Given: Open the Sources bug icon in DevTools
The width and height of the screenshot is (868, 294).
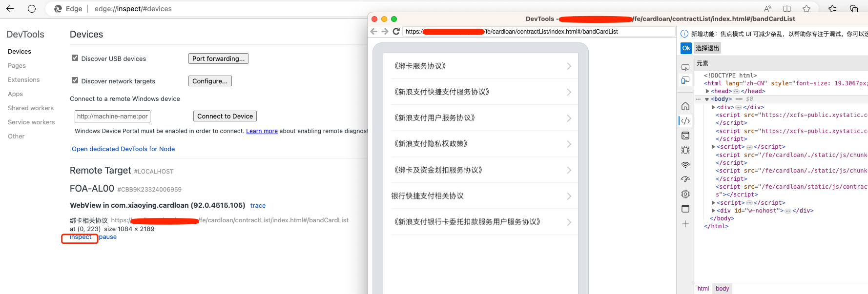Looking at the screenshot, I should (685, 150).
